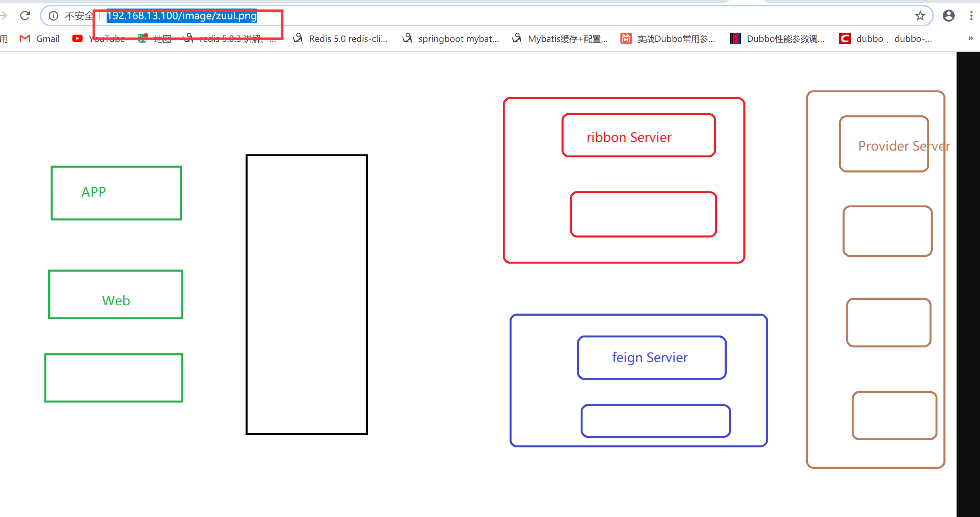Open the Mybatis缓存+配置 bookmark
This screenshot has width=980, height=517.
pos(560,39)
